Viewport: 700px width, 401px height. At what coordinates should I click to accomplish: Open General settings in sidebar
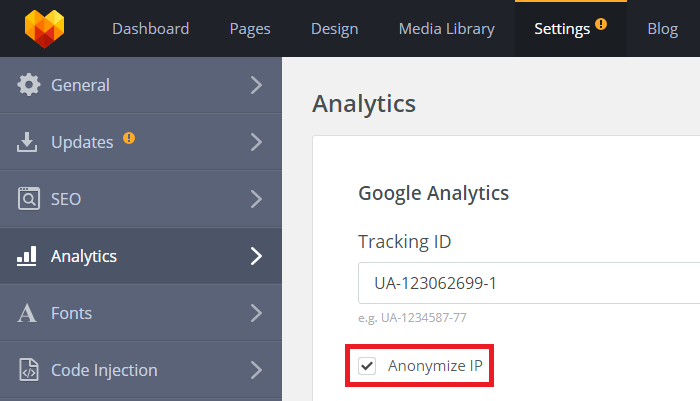point(80,85)
